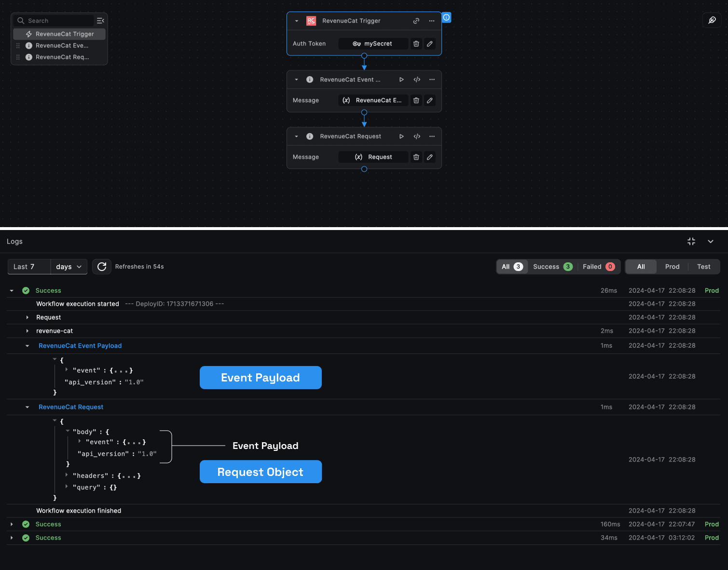
Task: Collapse the RevenueCat Trigger node
Action: click(x=296, y=21)
